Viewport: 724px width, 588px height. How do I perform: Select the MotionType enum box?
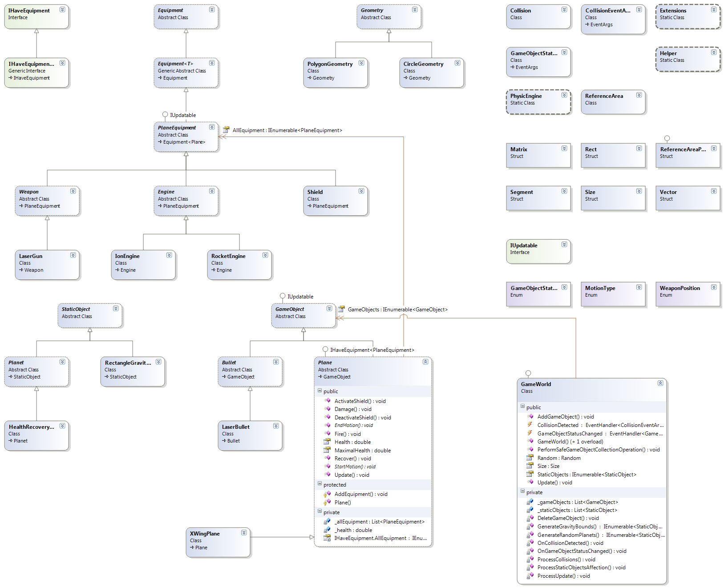click(613, 294)
